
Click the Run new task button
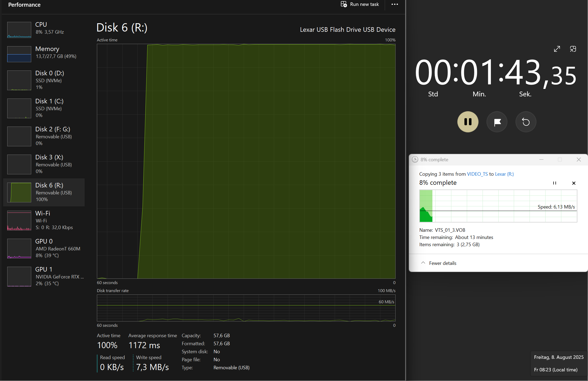click(x=360, y=4)
